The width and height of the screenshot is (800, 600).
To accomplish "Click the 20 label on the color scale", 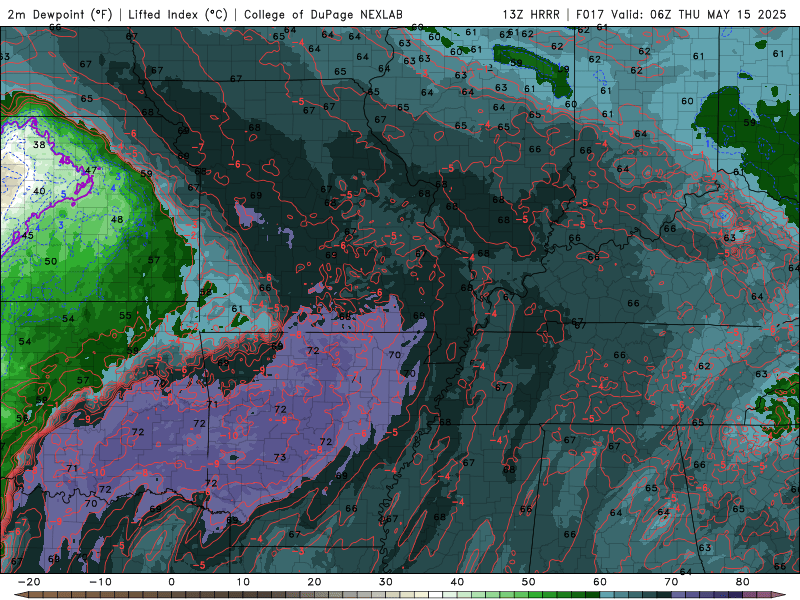I will tap(314, 582).
